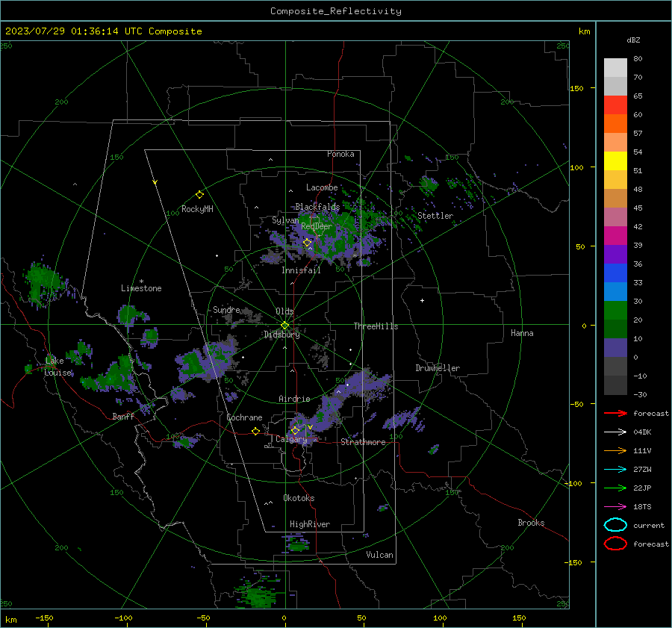This screenshot has height=628, width=672.
Task: Click the Ponoka city label
Action: pos(340,154)
